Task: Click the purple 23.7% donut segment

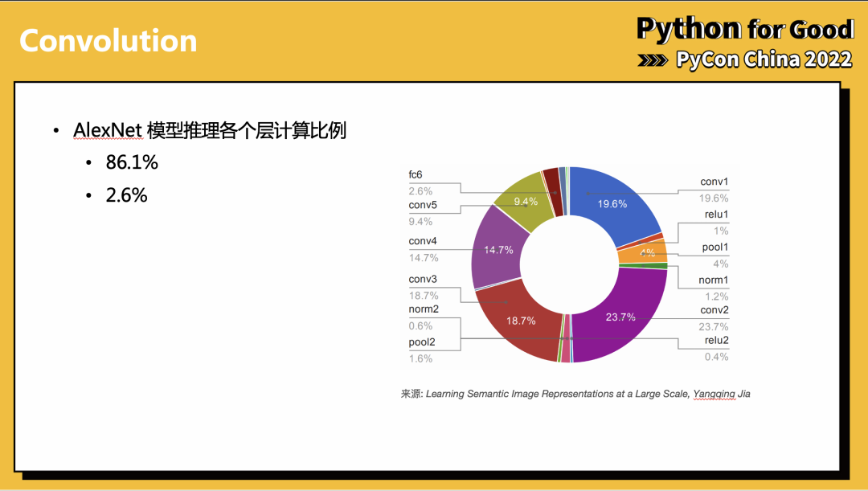Action: point(620,317)
